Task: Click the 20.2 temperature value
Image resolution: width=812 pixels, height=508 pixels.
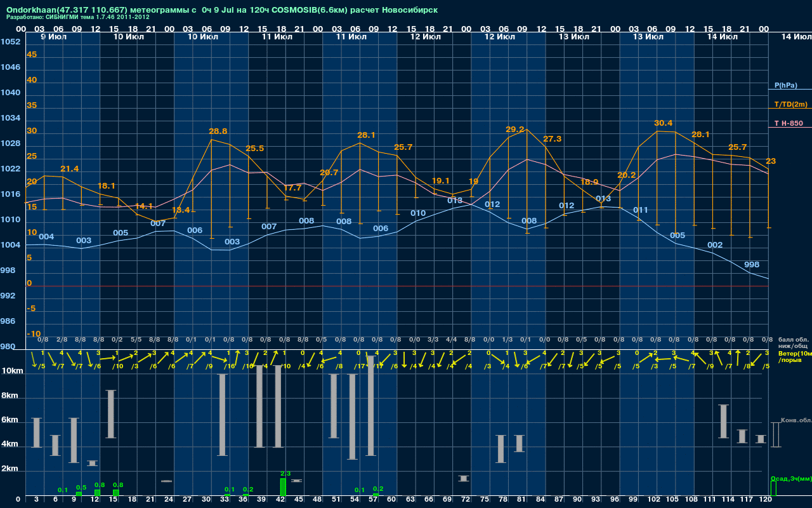Action: coord(626,175)
